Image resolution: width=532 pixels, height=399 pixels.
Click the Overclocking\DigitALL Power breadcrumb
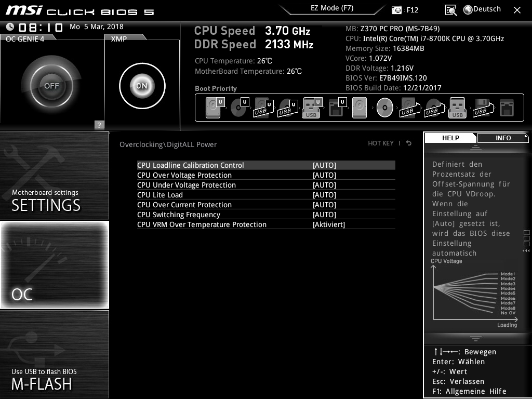click(x=168, y=144)
